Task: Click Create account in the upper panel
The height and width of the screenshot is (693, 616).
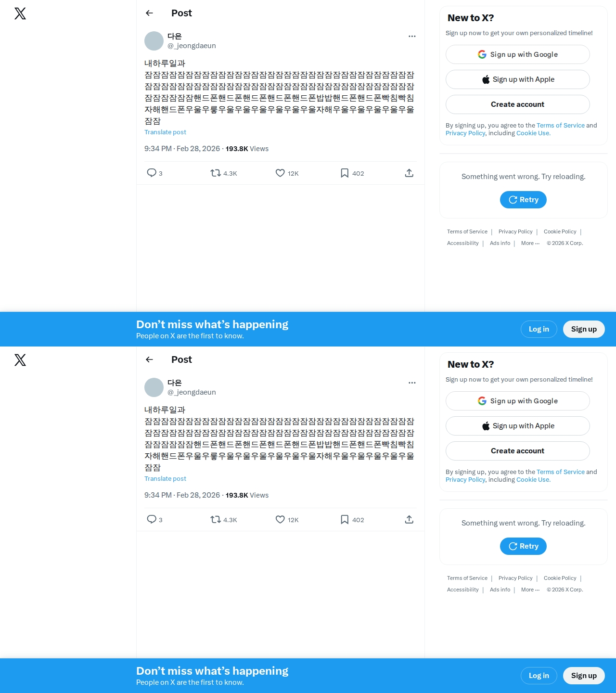Action: [518, 104]
